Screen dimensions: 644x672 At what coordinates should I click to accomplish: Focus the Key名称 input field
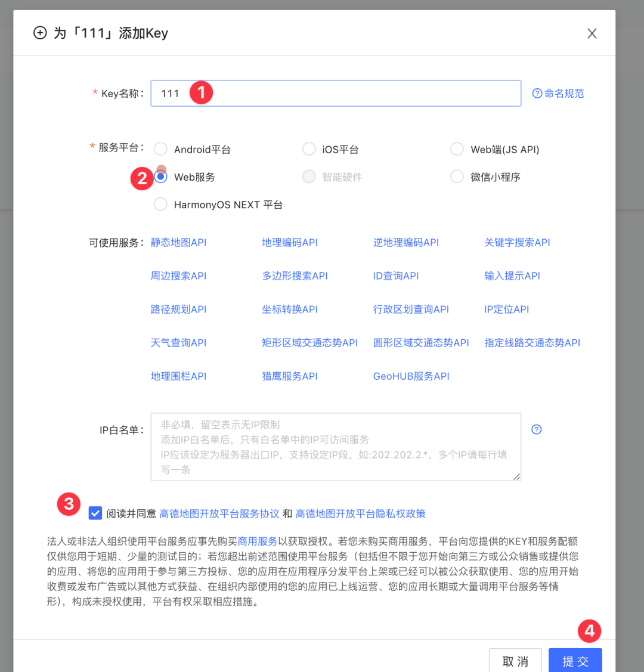(336, 93)
